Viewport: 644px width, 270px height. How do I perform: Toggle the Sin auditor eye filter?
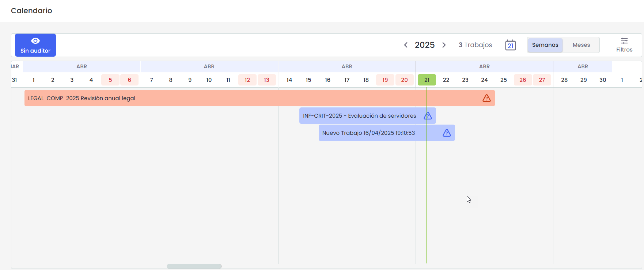[x=35, y=45]
